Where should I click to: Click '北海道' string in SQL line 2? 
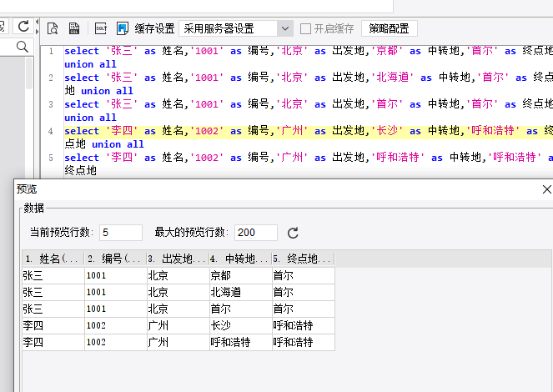(392, 78)
